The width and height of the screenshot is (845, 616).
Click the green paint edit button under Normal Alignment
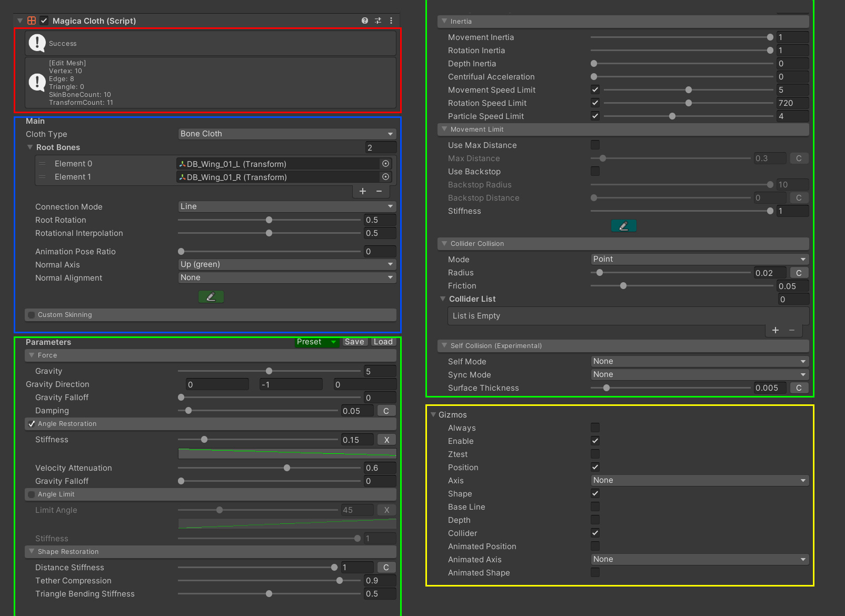pyautogui.click(x=211, y=297)
